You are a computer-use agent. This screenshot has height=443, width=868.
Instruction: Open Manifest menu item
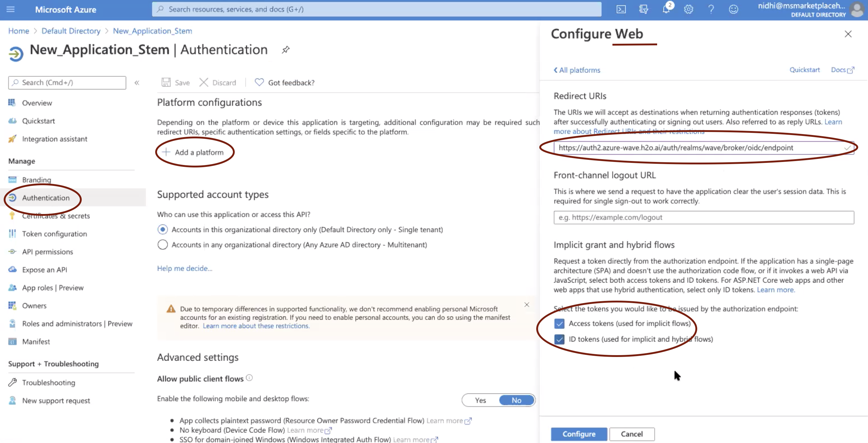click(x=36, y=342)
